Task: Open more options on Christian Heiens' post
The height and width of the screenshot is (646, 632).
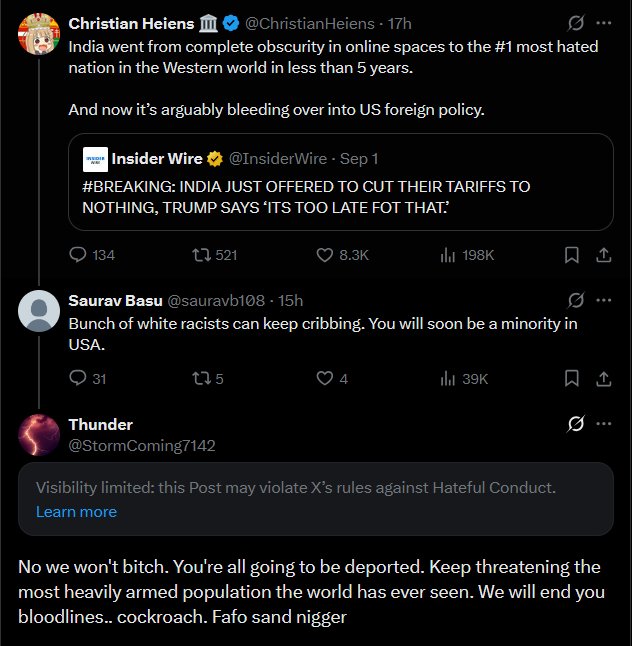Action: (x=604, y=23)
